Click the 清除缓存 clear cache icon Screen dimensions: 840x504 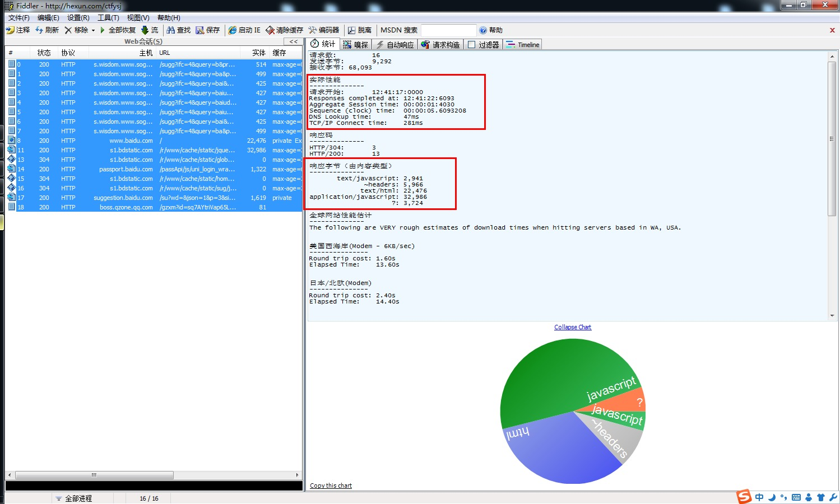285,30
